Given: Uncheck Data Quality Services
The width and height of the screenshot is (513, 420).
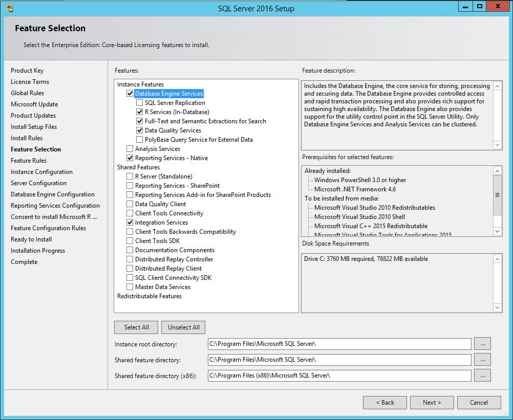Looking at the screenshot, I should [139, 130].
